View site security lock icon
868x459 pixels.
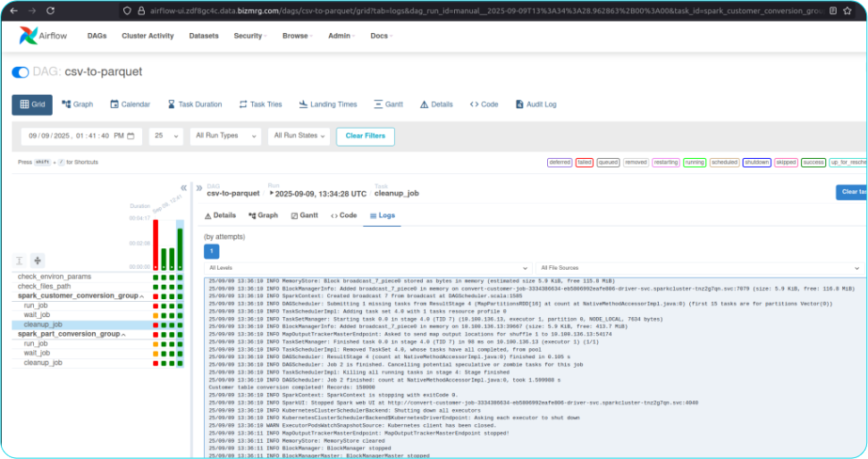pyautogui.click(x=141, y=11)
